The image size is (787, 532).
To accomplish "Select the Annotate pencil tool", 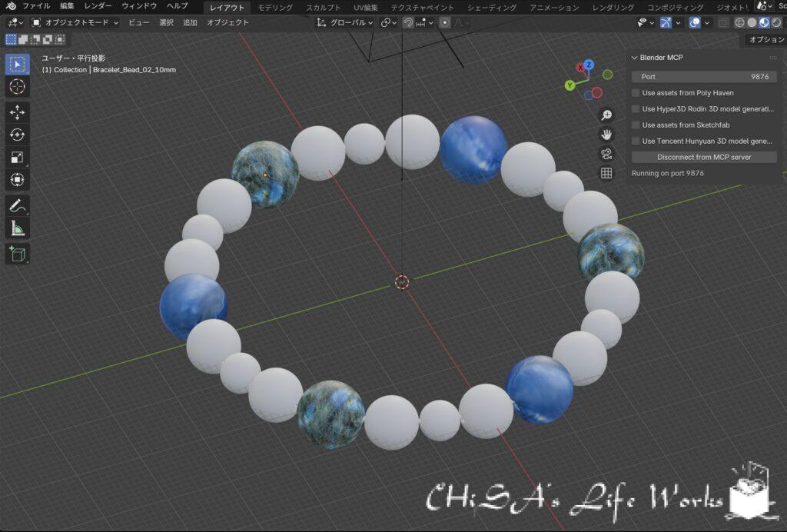I will 18,206.
